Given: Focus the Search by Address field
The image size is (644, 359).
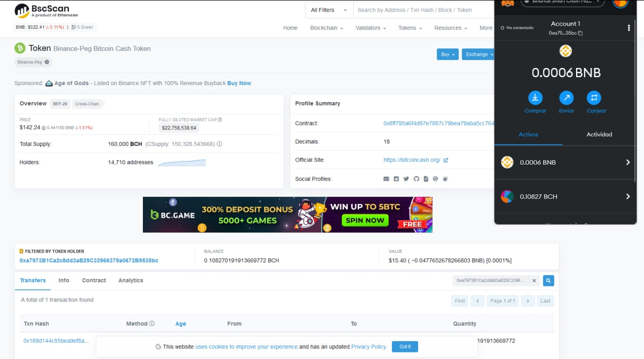Looking at the screenshot, I should tap(423, 10).
